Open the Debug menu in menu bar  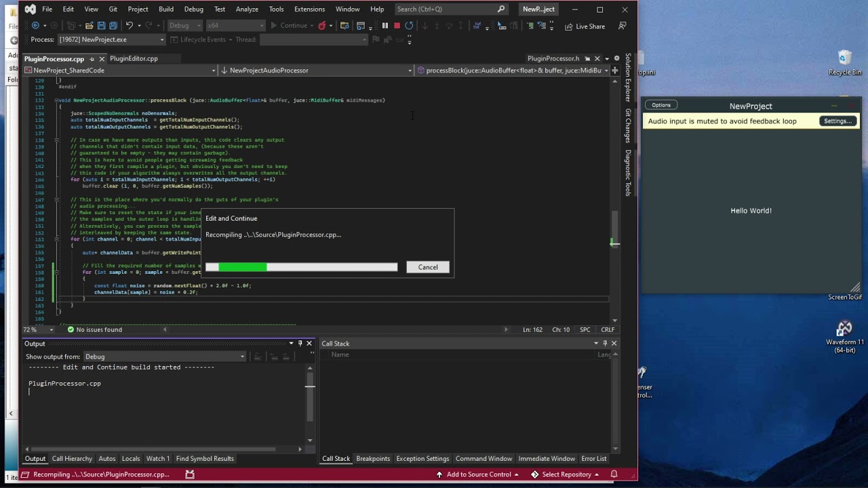coord(193,9)
